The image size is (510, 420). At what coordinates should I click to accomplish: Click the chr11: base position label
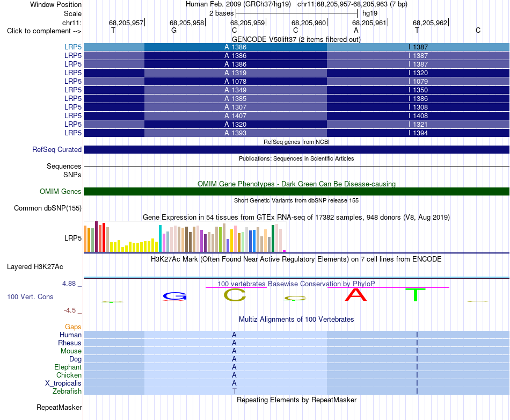tap(71, 23)
